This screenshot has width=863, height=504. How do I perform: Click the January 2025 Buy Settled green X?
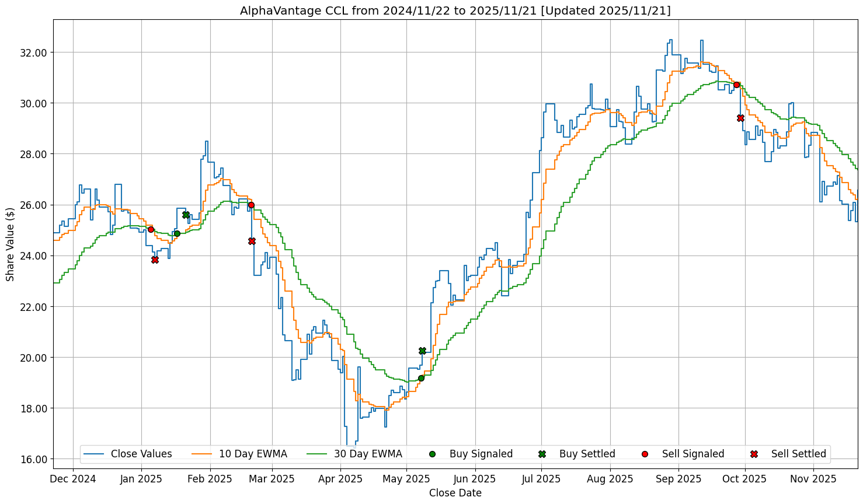pyautogui.click(x=186, y=215)
